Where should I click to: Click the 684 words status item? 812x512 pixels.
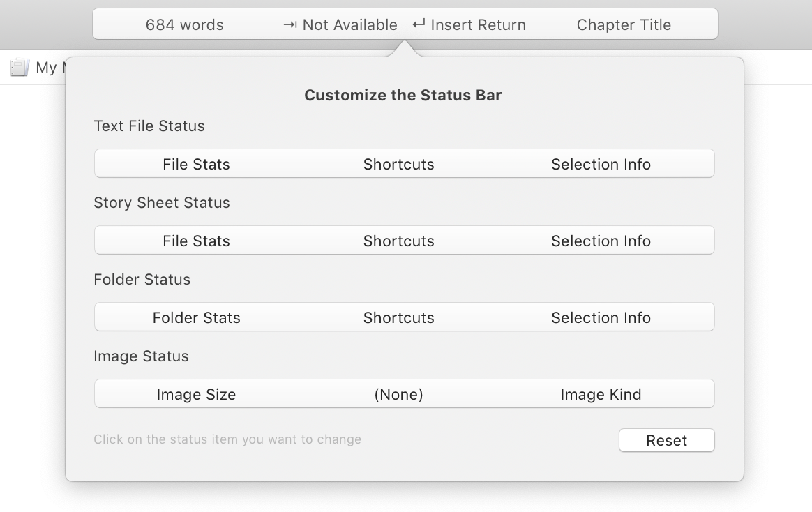coord(184,25)
